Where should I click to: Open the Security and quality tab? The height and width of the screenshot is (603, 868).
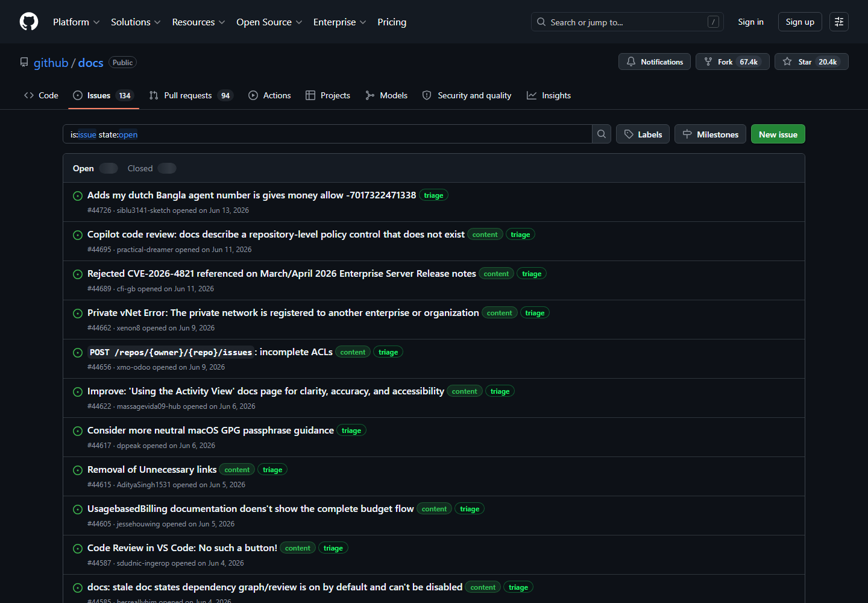pos(467,95)
